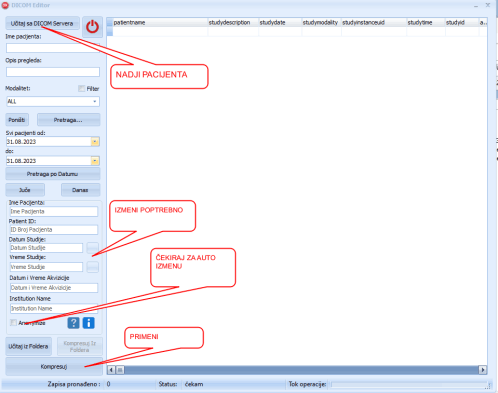Click the horizontal scrollbar left arrow
Viewport: 498px width, 393px height.
pos(111,370)
